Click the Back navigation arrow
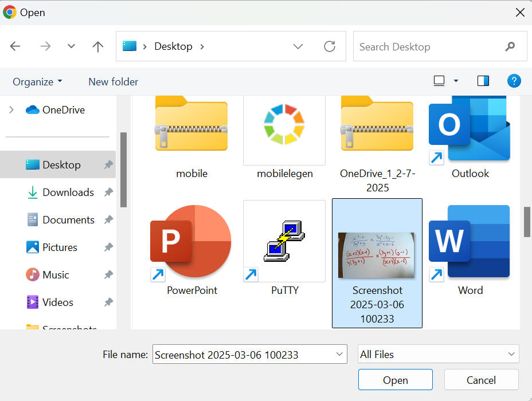532x401 pixels. pyautogui.click(x=15, y=47)
